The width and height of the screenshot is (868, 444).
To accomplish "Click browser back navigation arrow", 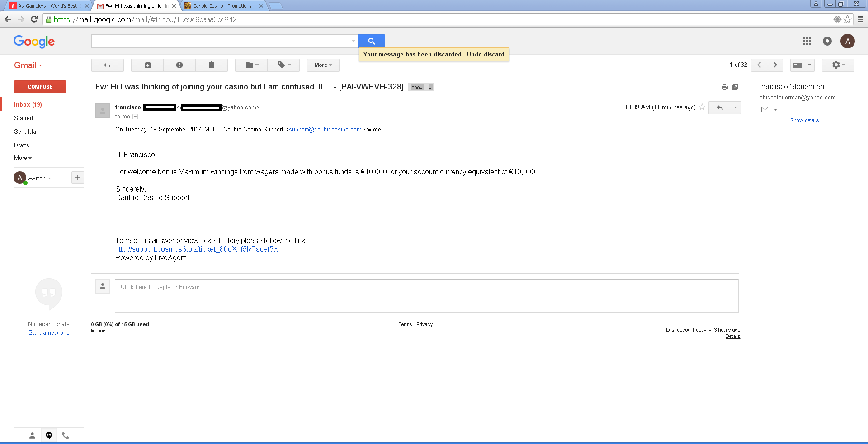I will pyautogui.click(x=8, y=19).
